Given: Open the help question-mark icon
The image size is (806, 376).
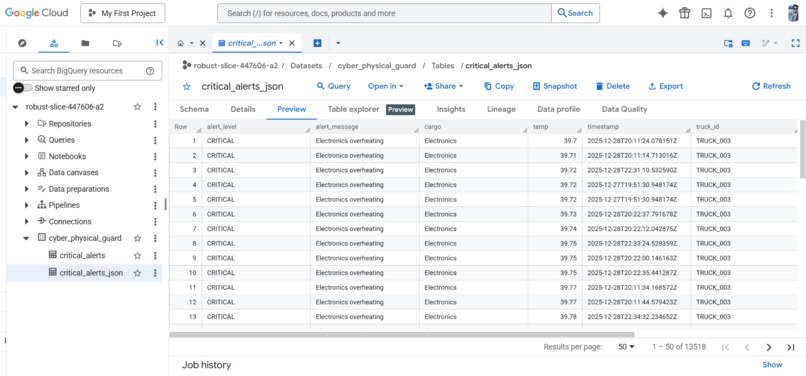Looking at the screenshot, I should click(x=750, y=13).
